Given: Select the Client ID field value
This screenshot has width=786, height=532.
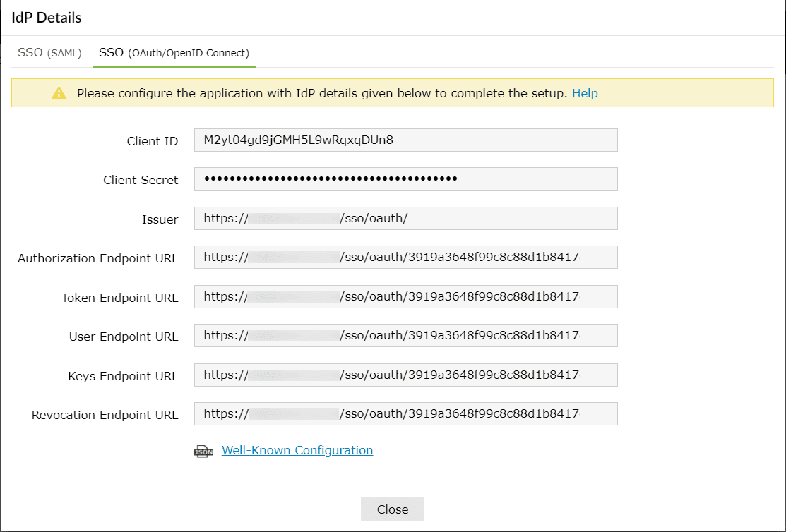Looking at the screenshot, I should click(x=406, y=140).
